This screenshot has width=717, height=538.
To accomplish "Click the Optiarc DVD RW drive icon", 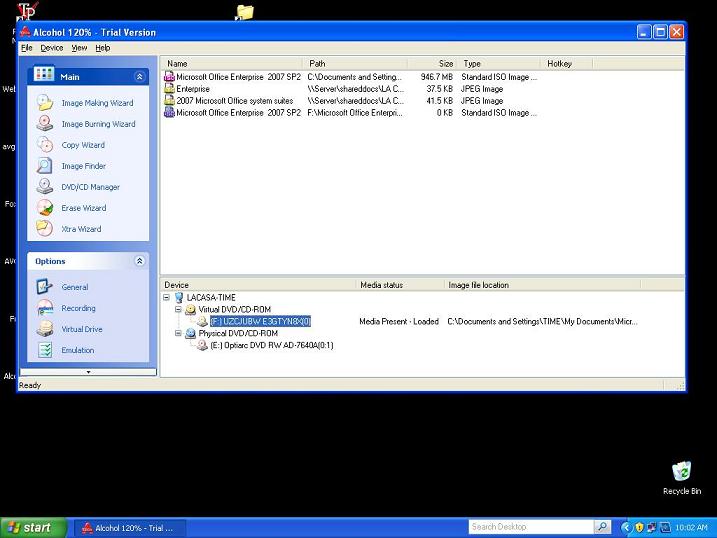I will pyautogui.click(x=202, y=345).
